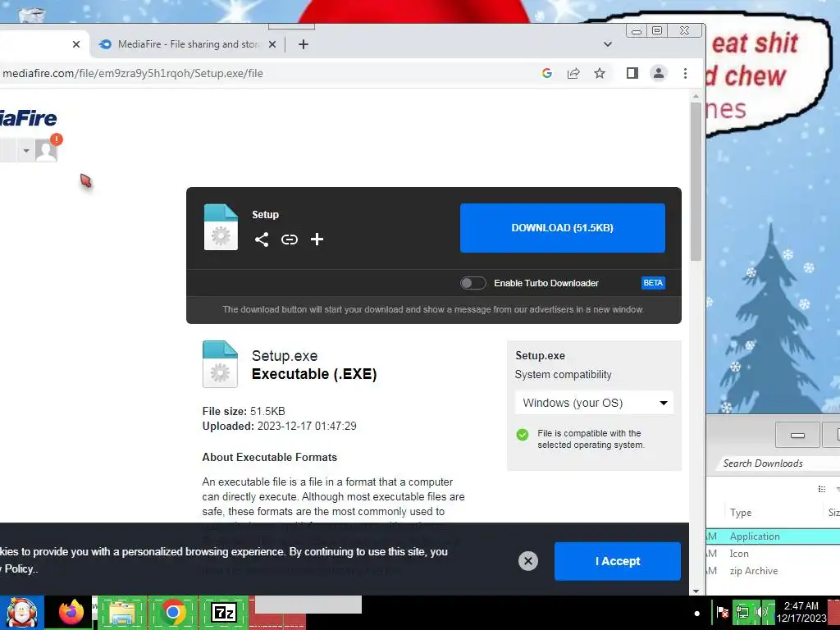Click the Action Center flag icon in tray
This screenshot has height=630, width=840.
pyautogui.click(x=722, y=612)
